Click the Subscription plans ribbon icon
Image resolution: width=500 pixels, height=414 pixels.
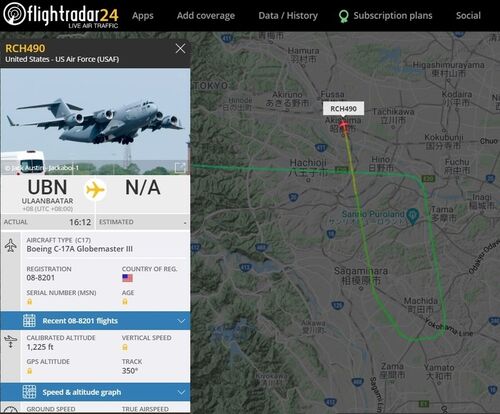coord(343,16)
